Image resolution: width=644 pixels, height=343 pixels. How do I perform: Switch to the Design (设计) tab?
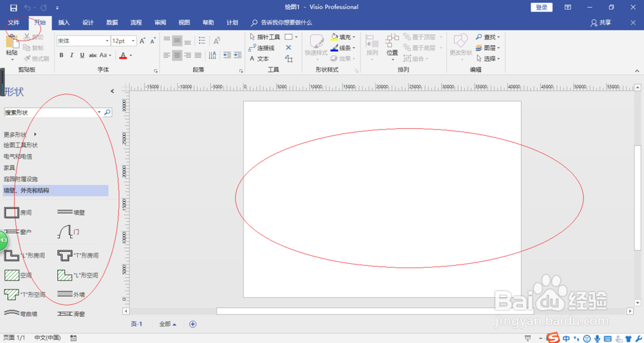point(88,23)
